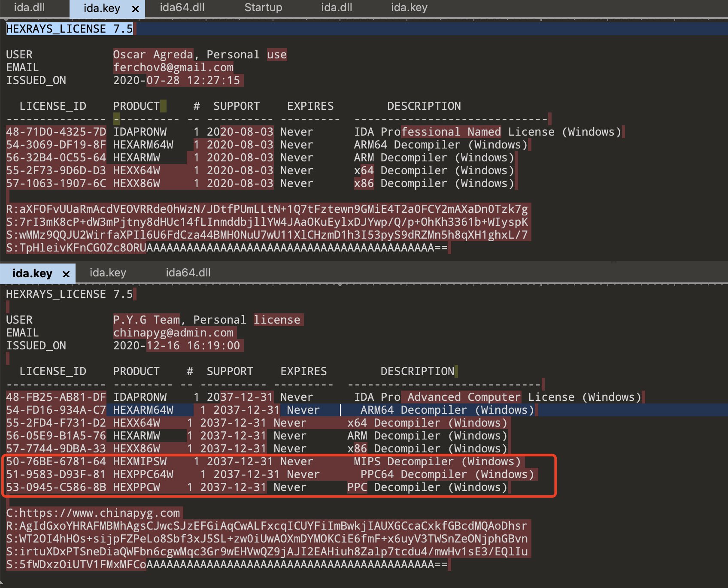This screenshot has height=588, width=728.
Task: Click the line starting S:irtuXDxPTSne
Action: 267,552
